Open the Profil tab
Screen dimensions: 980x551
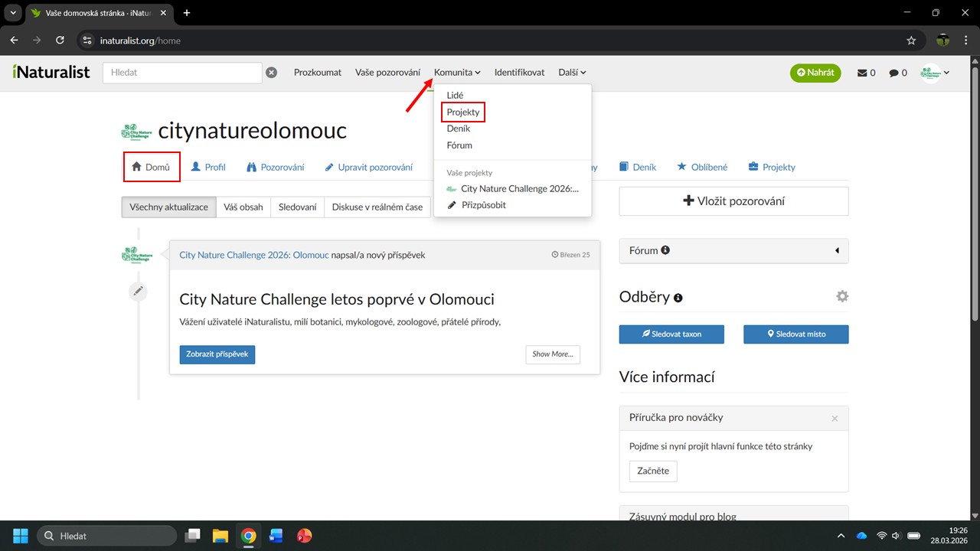pyautogui.click(x=208, y=167)
